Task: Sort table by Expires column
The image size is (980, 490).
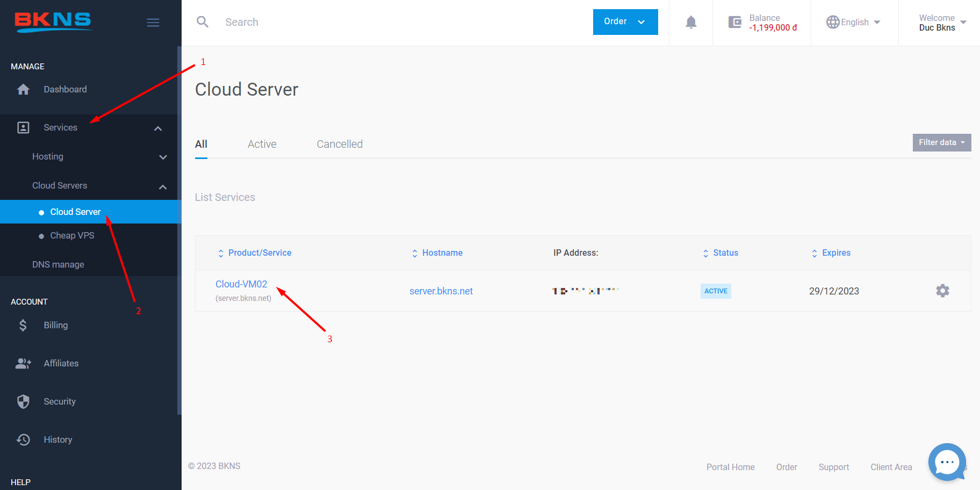Action: pos(835,253)
